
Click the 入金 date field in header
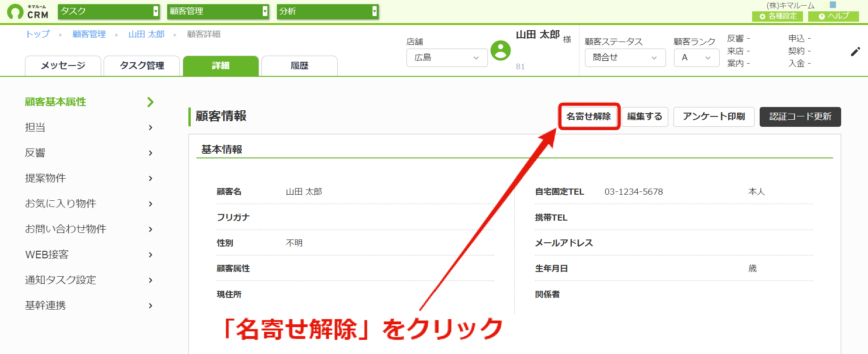click(x=799, y=63)
